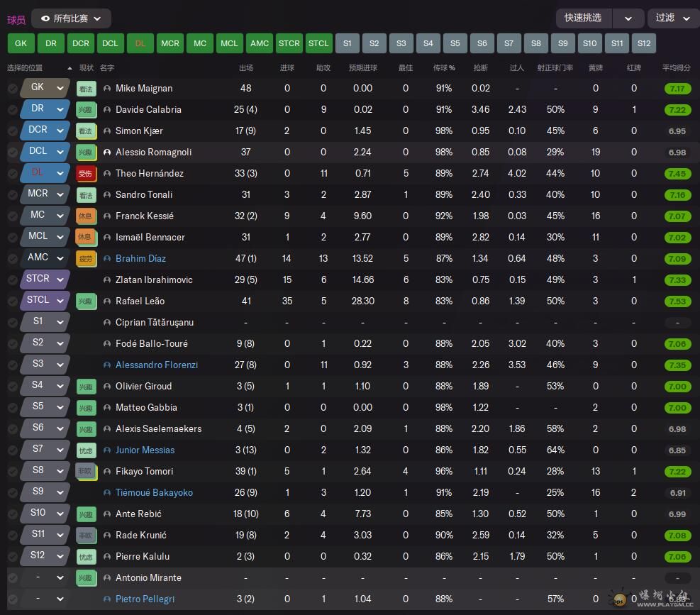
Task: Click the fatigue status icon beside Brahim Díaz
Action: click(x=85, y=259)
